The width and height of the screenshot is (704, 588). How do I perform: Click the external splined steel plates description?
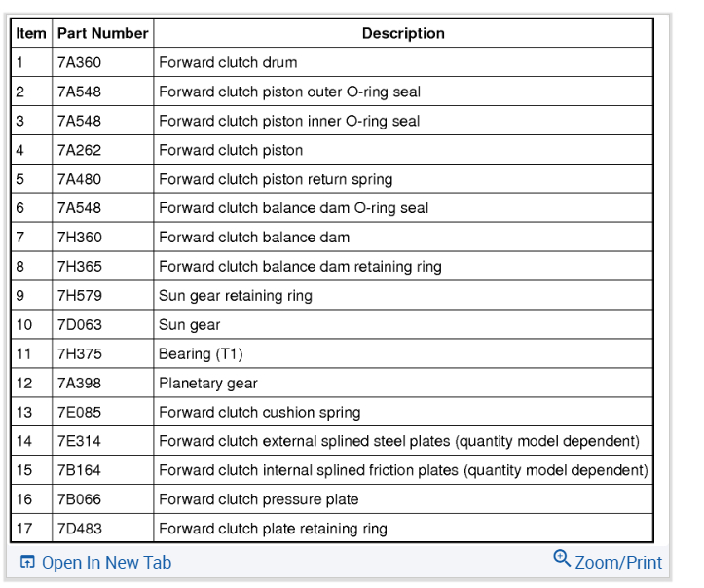(399, 442)
